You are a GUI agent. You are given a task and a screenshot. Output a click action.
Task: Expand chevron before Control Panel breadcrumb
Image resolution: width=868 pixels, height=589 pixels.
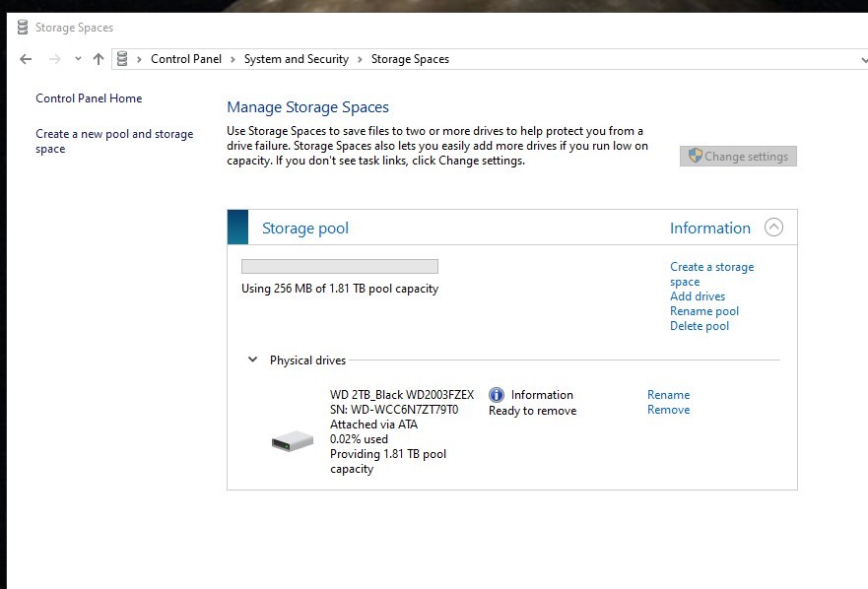(x=139, y=60)
